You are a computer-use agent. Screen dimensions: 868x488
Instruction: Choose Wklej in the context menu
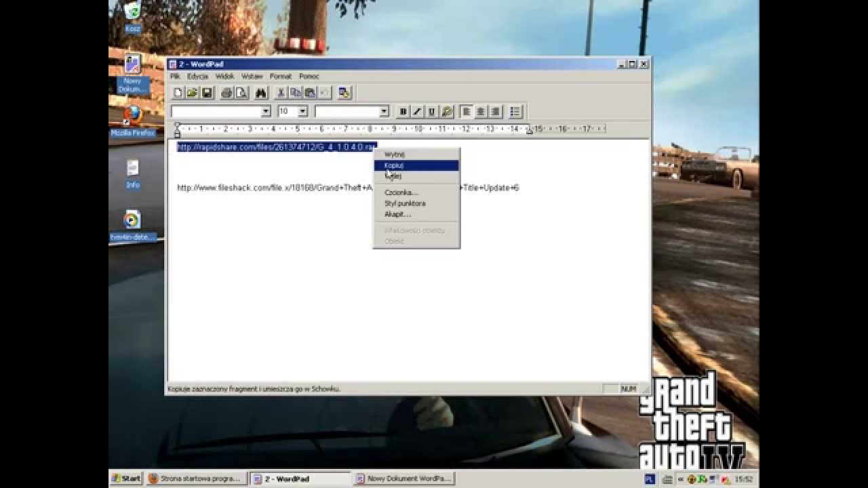tap(416, 176)
